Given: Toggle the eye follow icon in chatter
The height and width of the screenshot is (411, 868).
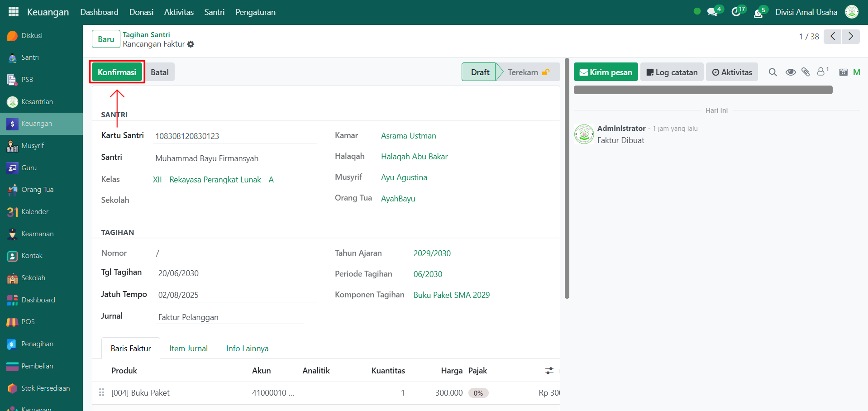Looking at the screenshot, I should (791, 72).
